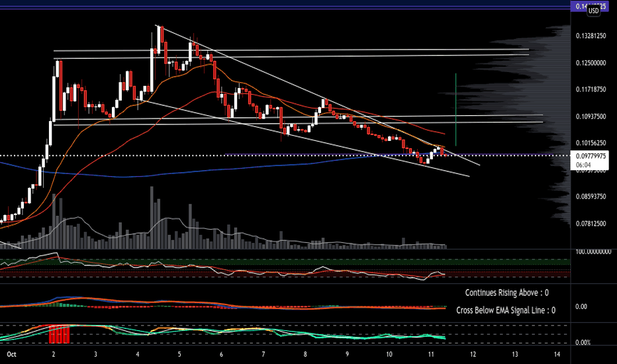Click the 100.00000000 oscillator scale label

pyautogui.click(x=593, y=251)
